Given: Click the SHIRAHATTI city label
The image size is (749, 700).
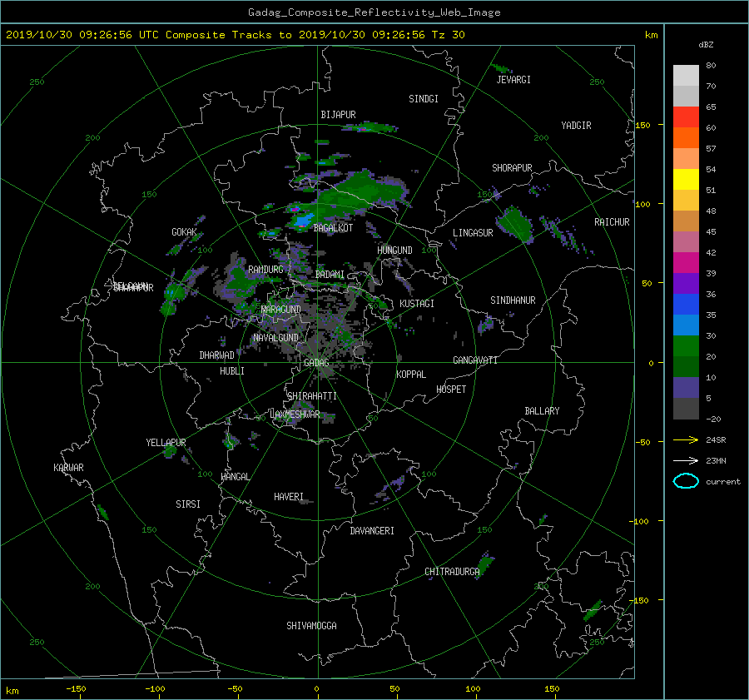Looking at the screenshot, I should [x=312, y=396].
